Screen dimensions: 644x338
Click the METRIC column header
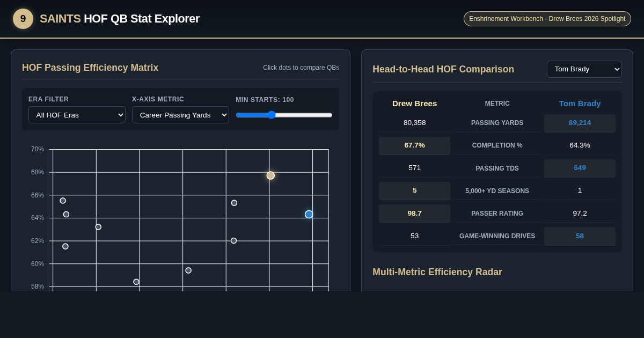497,104
